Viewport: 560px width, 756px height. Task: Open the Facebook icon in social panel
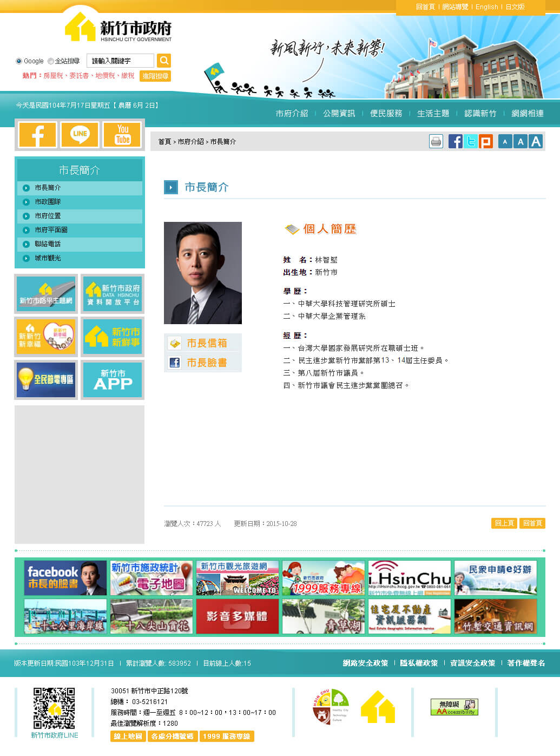37,135
